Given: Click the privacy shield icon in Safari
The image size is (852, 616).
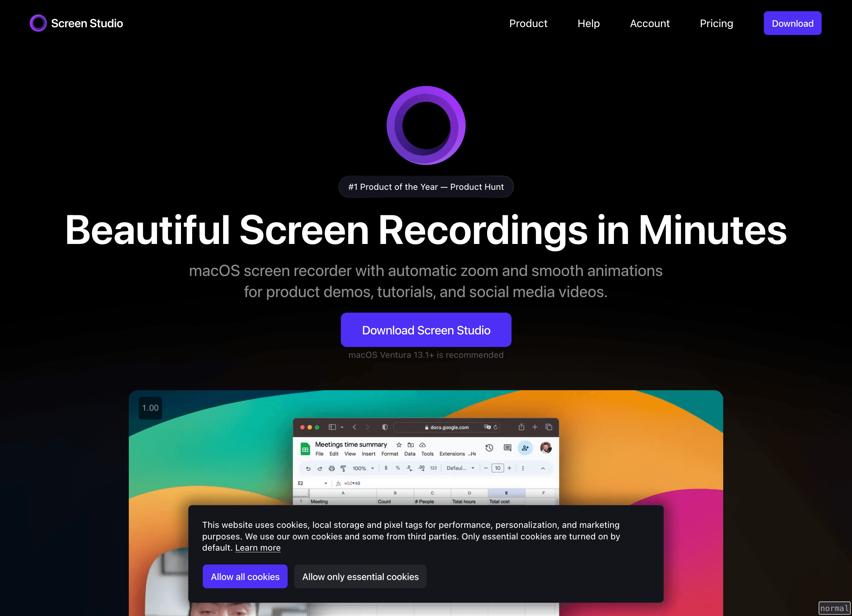Looking at the screenshot, I should pyautogui.click(x=385, y=427).
